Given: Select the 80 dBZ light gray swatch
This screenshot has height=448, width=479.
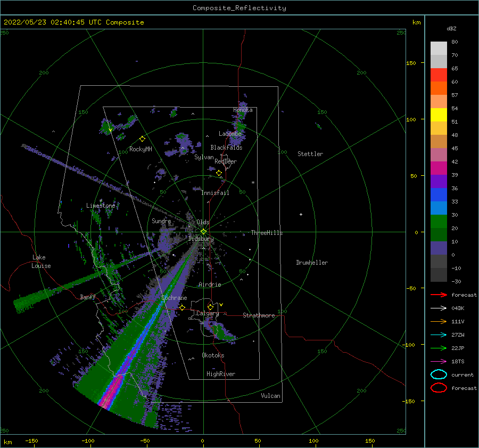Looking at the screenshot, I should point(439,48).
